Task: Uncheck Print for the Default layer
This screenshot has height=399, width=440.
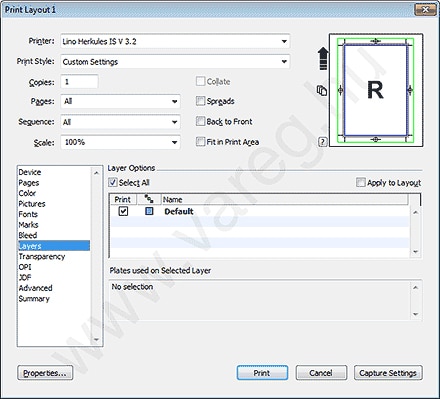Action: [x=123, y=211]
